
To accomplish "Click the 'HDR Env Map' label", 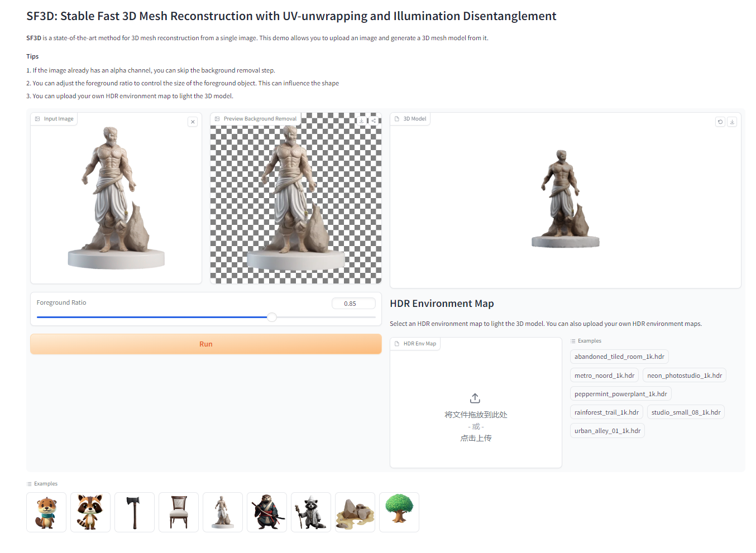I will 420,344.
